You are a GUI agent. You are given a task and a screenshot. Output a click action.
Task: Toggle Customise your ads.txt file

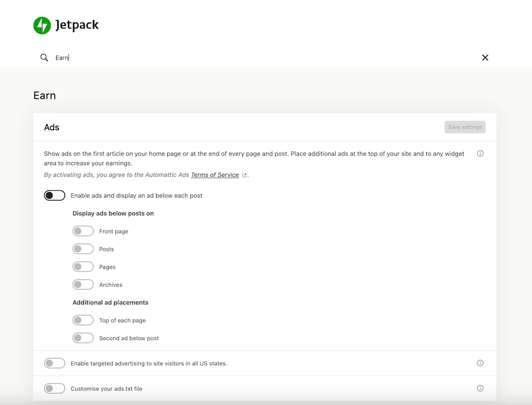[54, 388]
